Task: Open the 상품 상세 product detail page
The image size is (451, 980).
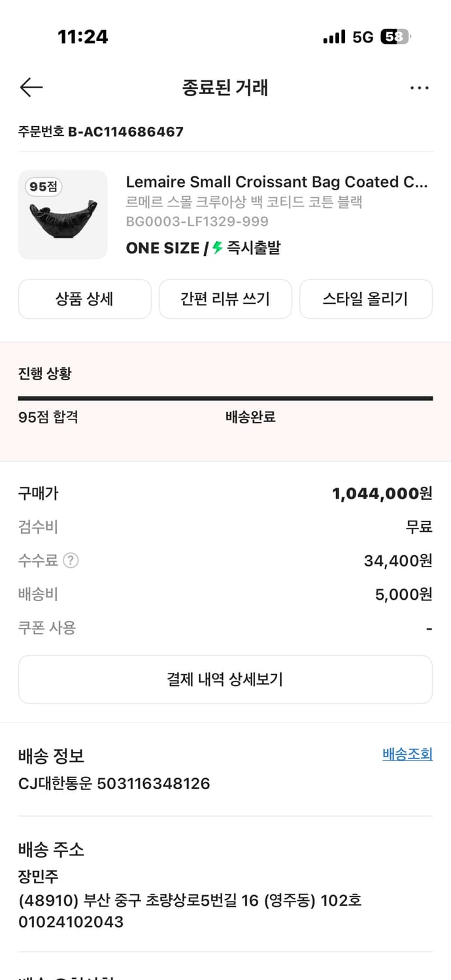Action: [84, 299]
